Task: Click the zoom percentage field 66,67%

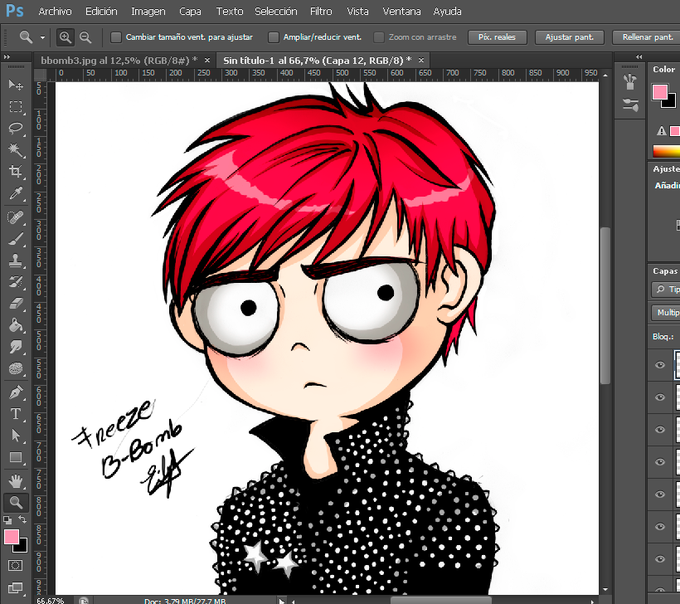Action: tap(50, 601)
